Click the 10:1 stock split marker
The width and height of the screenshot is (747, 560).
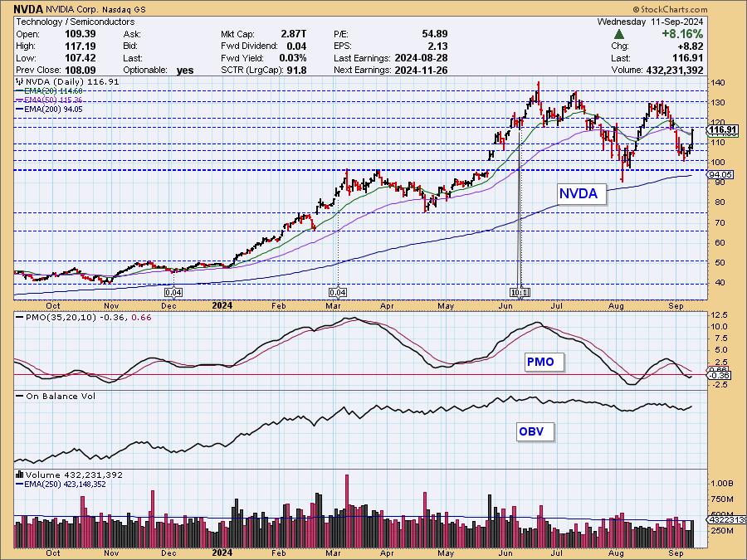[x=520, y=292]
